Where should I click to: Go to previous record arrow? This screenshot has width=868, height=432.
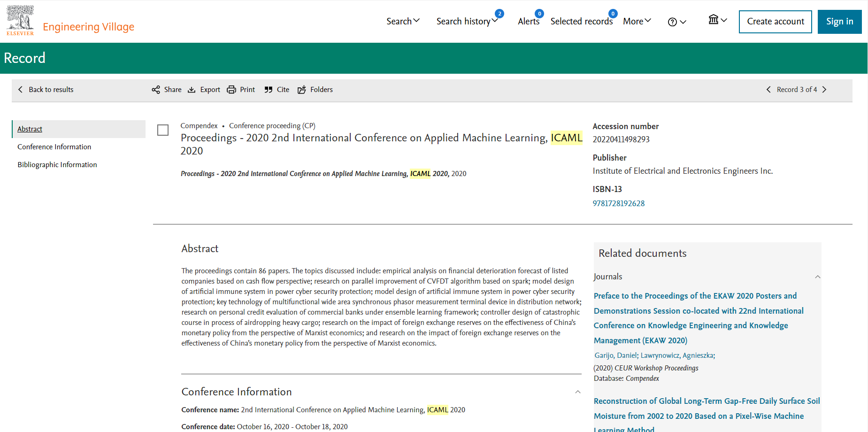(x=768, y=90)
